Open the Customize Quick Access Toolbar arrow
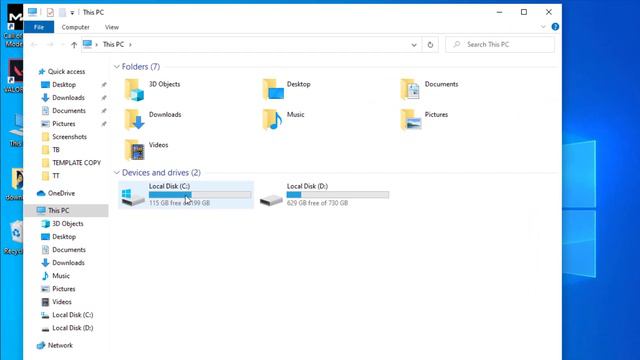 click(72, 13)
